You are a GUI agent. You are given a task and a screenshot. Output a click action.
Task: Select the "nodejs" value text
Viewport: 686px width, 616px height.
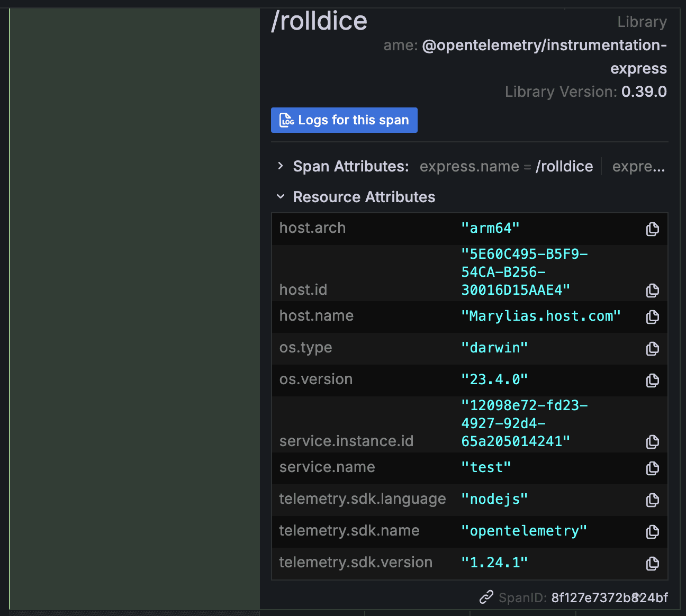coord(494,499)
